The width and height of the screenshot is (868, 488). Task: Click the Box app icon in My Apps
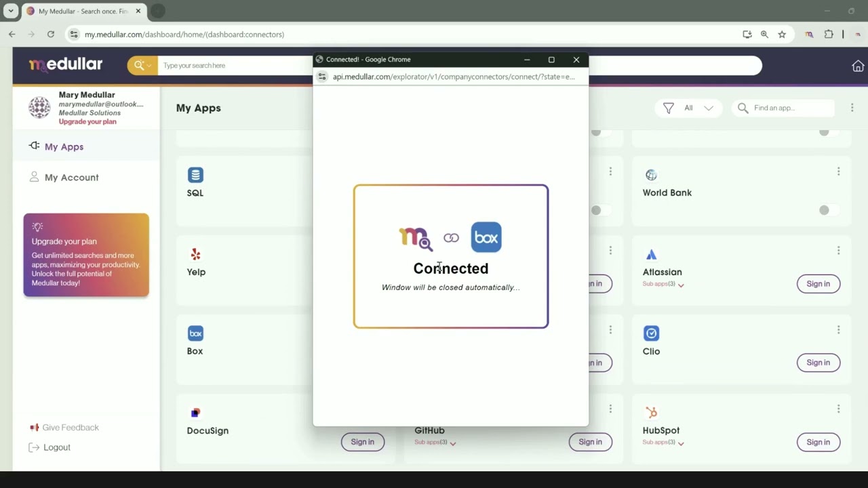(x=195, y=333)
